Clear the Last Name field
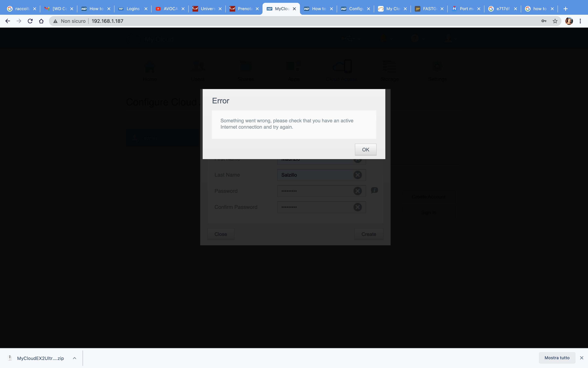Image resolution: width=588 pixels, height=368 pixels. click(x=357, y=175)
